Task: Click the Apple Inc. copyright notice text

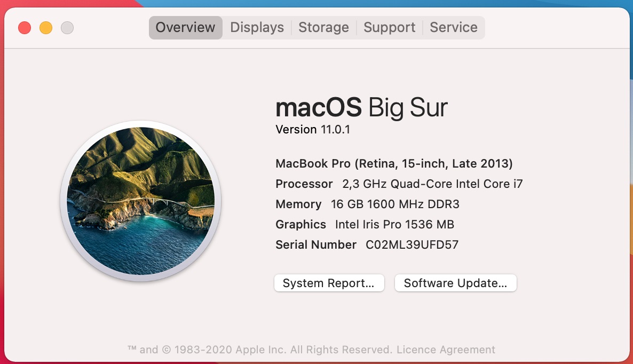Action: (262, 350)
